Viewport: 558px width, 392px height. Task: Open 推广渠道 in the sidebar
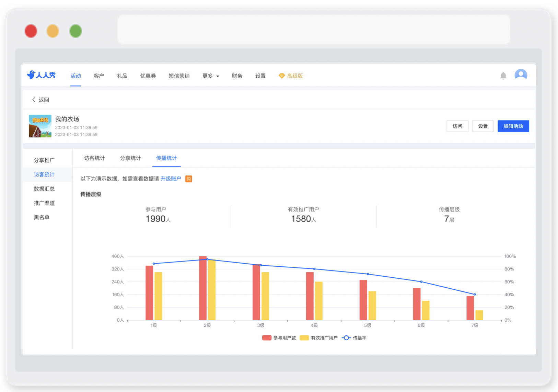(x=44, y=203)
